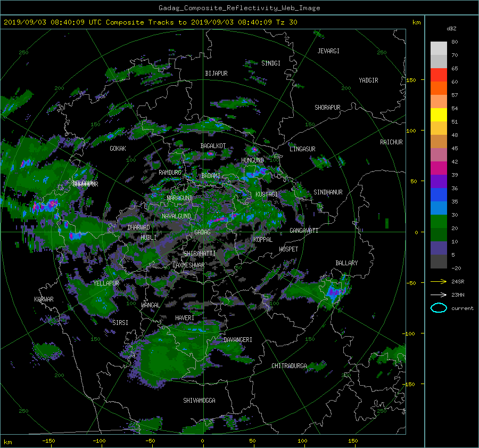This screenshot has height=448, width=479.
Task: Click the 150 tick on right axis
Action: (x=411, y=80)
